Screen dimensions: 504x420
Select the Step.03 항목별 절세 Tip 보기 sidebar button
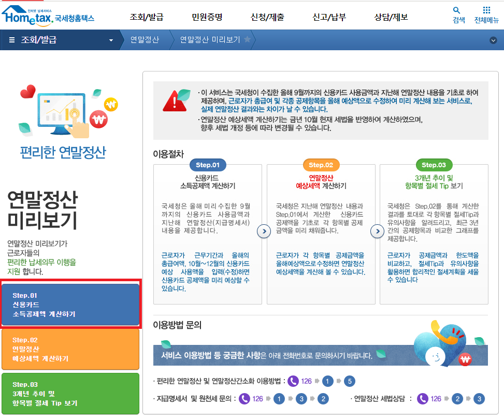click(70, 394)
